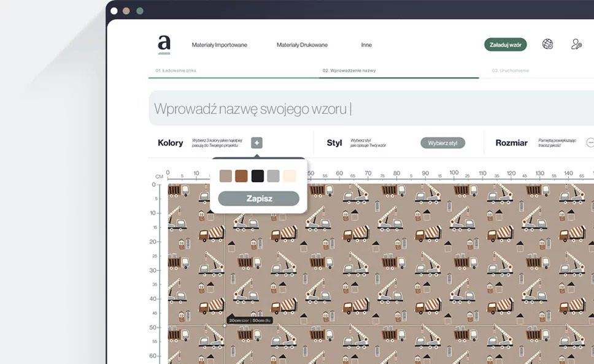Viewport: 594px width, 364px height.
Task: Select the cream color swatch
Action: pyautogui.click(x=290, y=176)
